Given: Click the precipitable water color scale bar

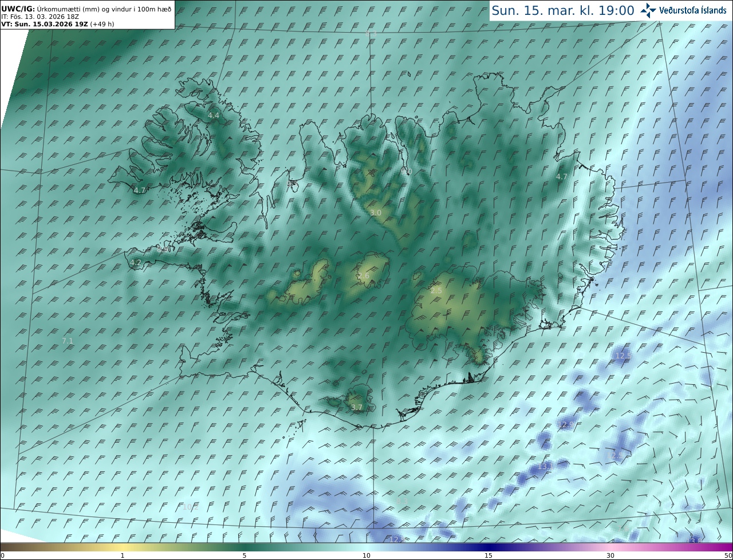Looking at the screenshot, I should [366, 547].
